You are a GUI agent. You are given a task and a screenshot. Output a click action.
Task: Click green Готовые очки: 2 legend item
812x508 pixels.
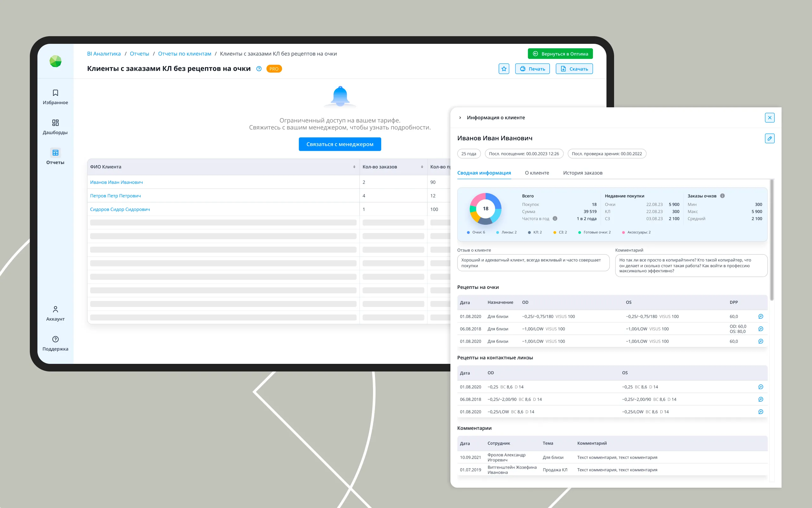click(x=594, y=232)
